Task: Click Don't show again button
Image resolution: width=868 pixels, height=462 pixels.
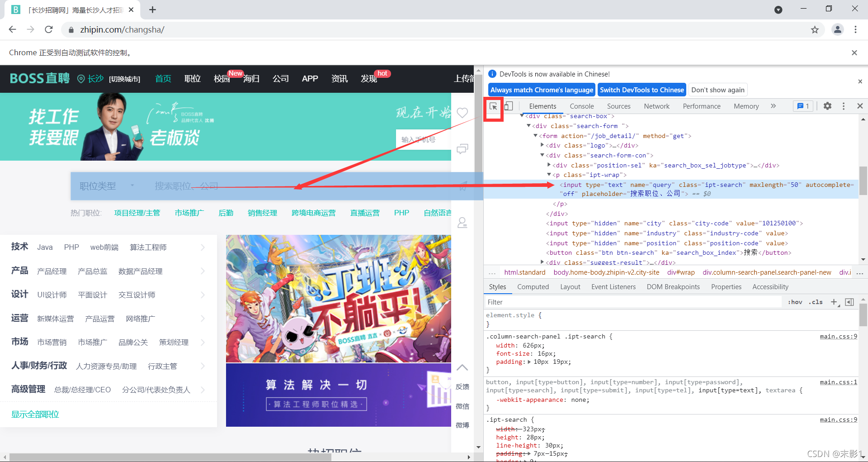Action: point(718,90)
